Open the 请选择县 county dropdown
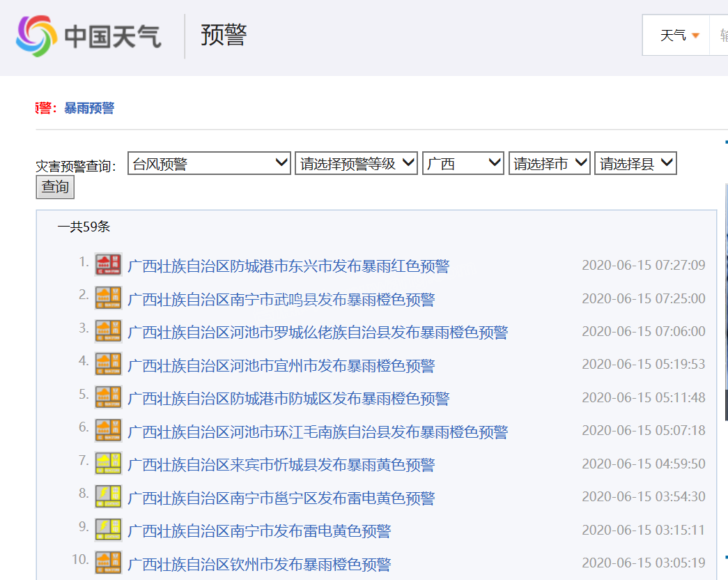This screenshot has width=728, height=580. click(635, 164)
